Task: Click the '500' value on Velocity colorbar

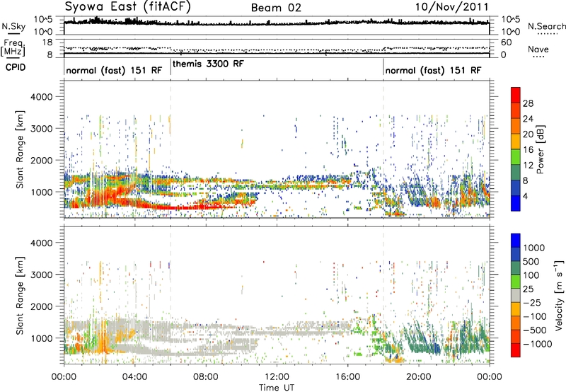Action: click(531, 261)
